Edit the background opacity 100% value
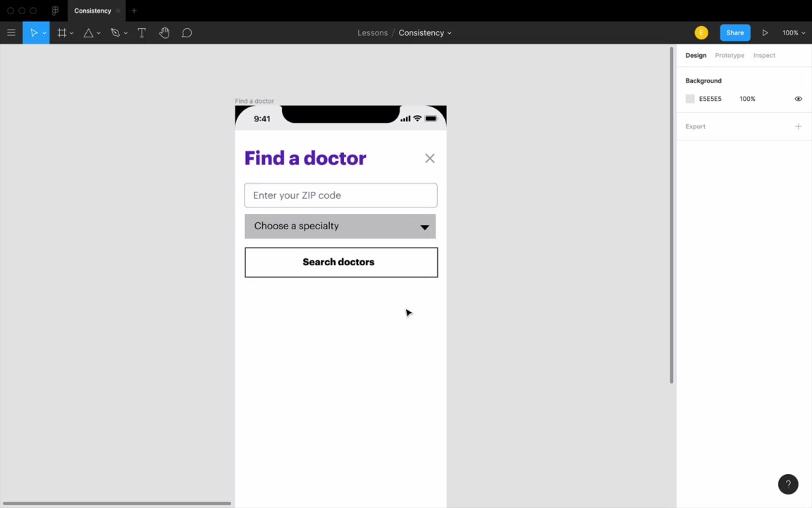Image resolution: width=812 pixels, height=508 pixels. click(x=747, y=99)
